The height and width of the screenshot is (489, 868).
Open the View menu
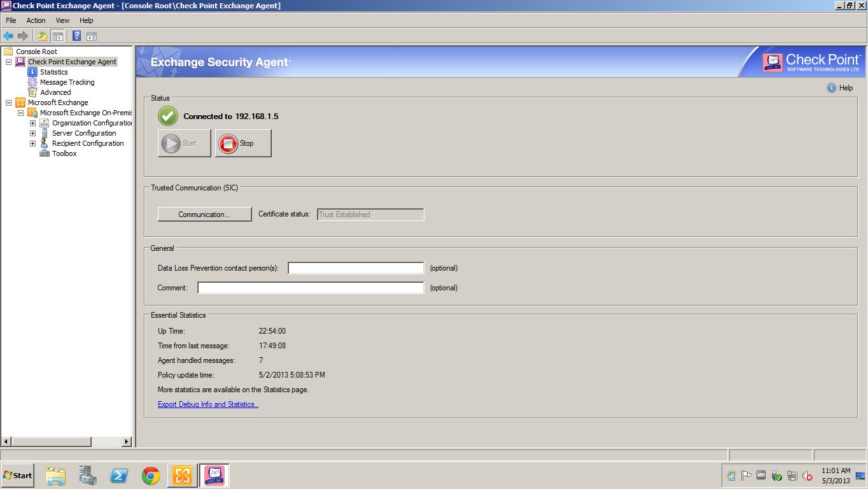(62, 20)
